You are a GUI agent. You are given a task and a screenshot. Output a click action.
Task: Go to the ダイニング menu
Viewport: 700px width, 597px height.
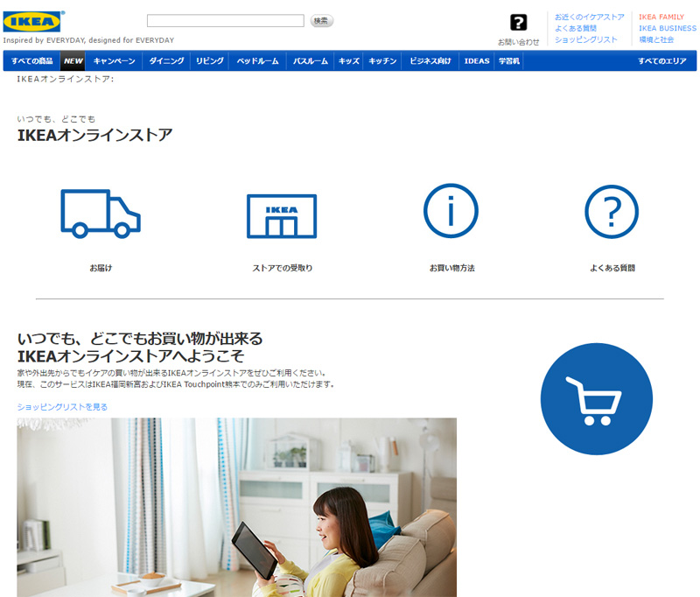click(x=166, y=61)
